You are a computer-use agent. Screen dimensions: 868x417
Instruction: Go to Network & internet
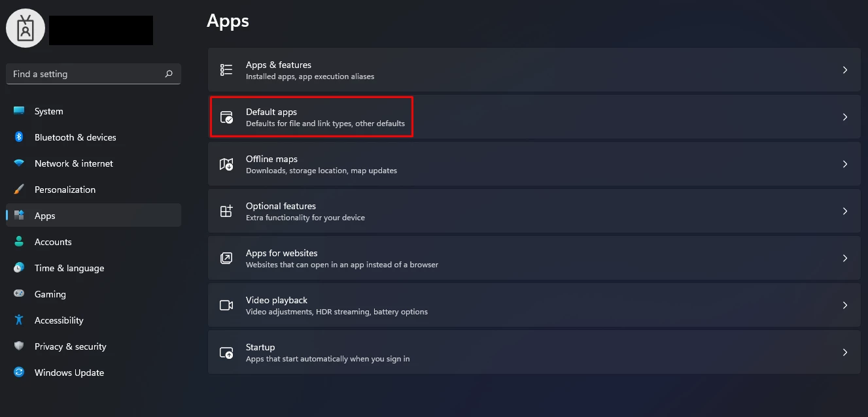pos(94,163)
